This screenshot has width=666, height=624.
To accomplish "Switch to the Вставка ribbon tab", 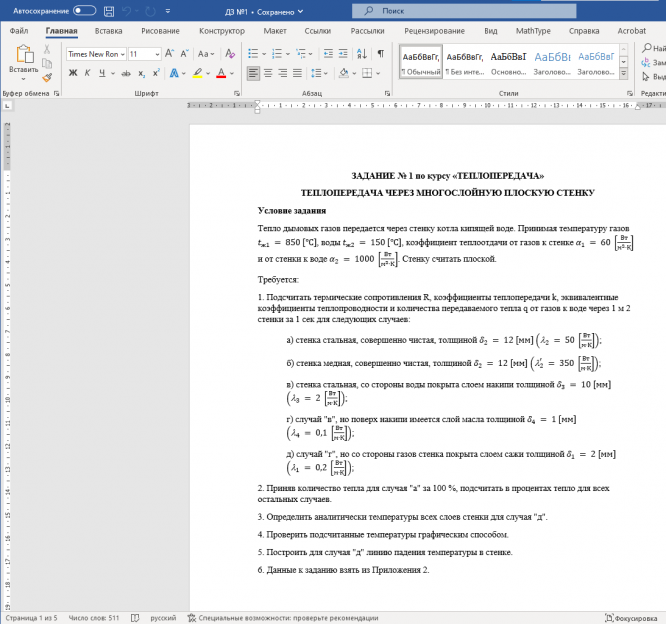I will pyautogui.click(x=108, y=31).
